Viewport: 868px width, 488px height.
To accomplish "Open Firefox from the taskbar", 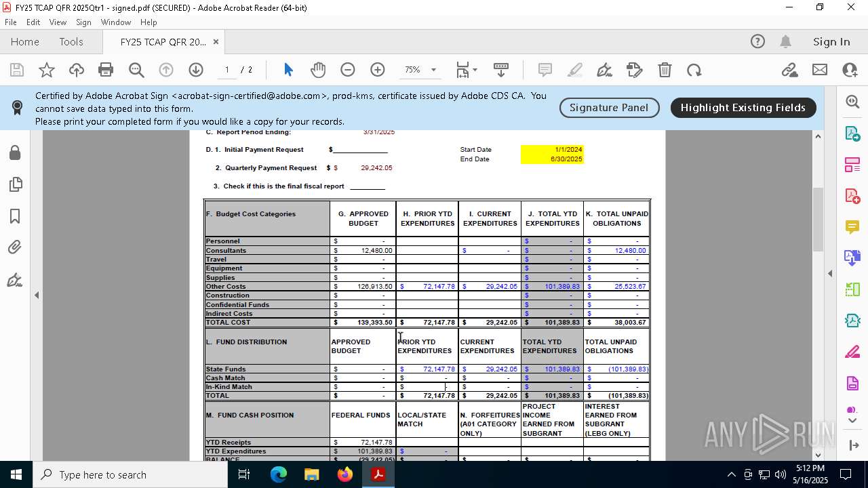I will coord(345,474).
